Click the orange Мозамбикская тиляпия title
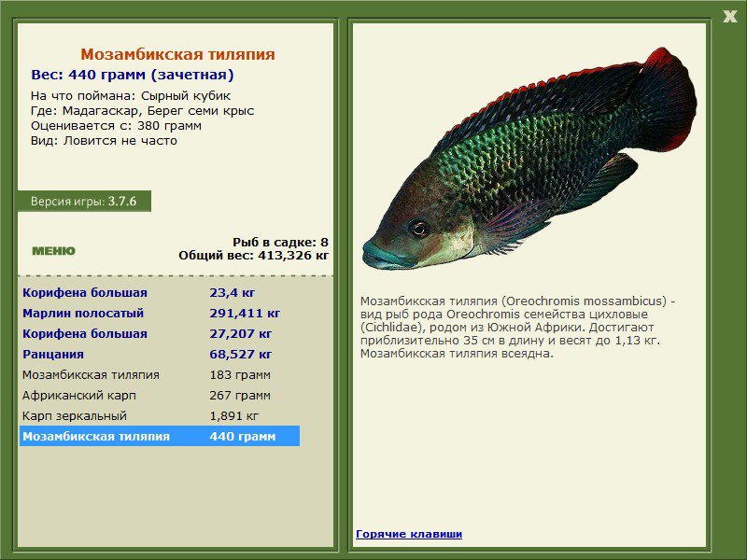747x560 pixels. (x=177, y=55)
